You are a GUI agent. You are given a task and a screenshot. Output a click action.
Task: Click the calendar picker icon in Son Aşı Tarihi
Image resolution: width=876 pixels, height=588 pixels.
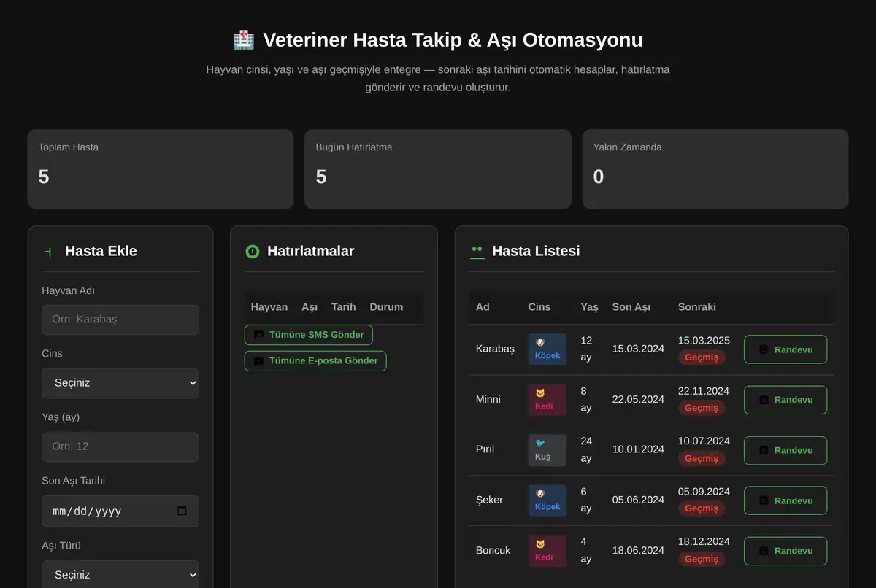(182, 511)
